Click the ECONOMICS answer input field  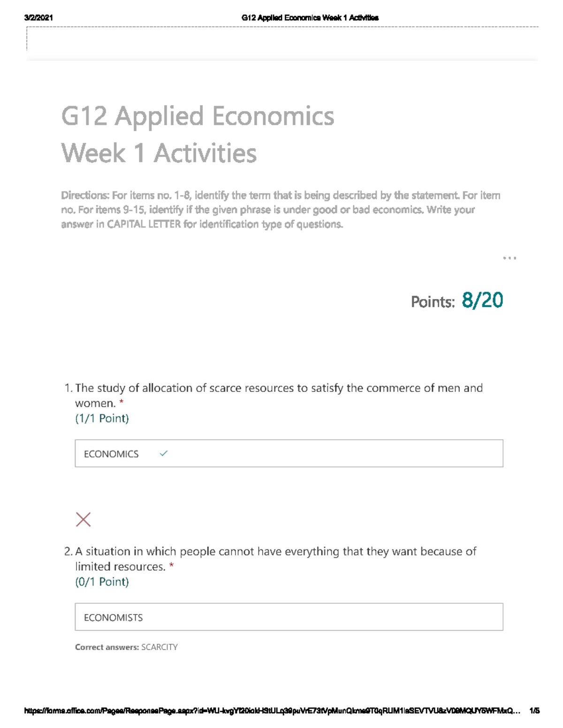click(x=289, y=453)
